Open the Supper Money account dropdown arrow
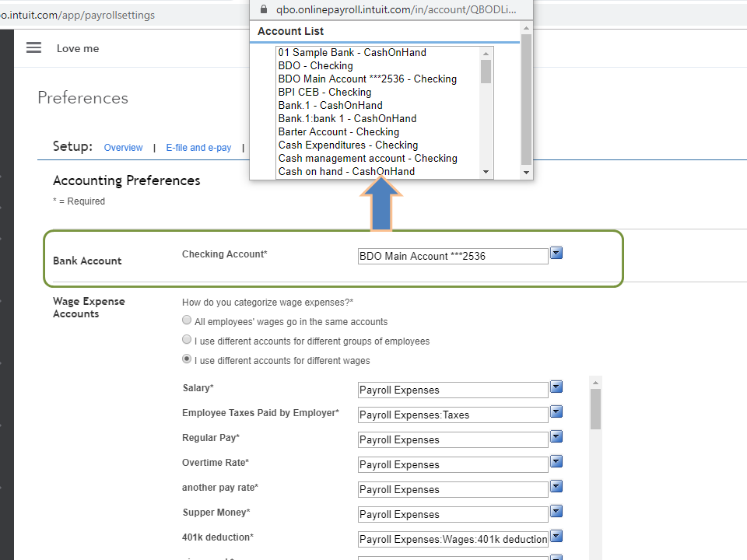 (556, 511)
